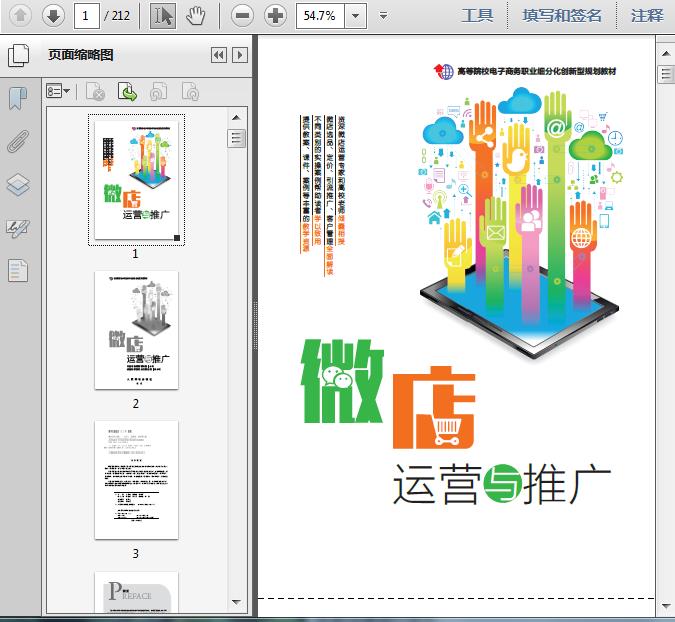Click the rotate pages clockwise icon
The width and height of the screenshot is (675, 622).
190,91
